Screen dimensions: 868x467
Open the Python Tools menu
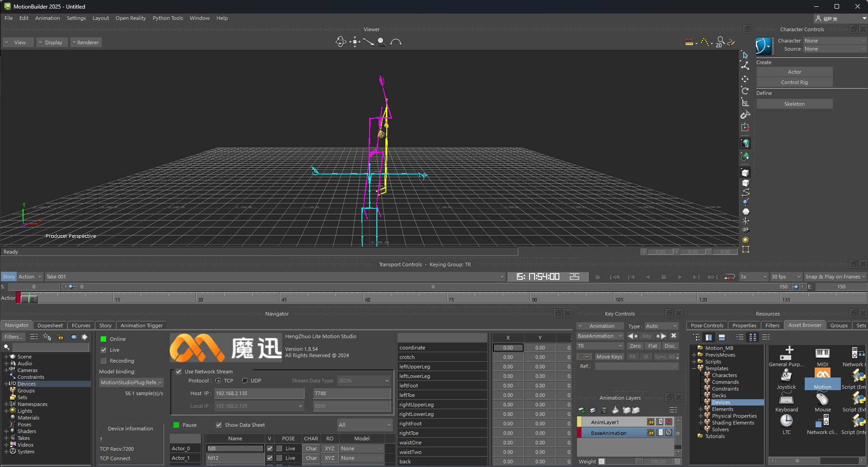pyautogui.click(x=168, y=18)
